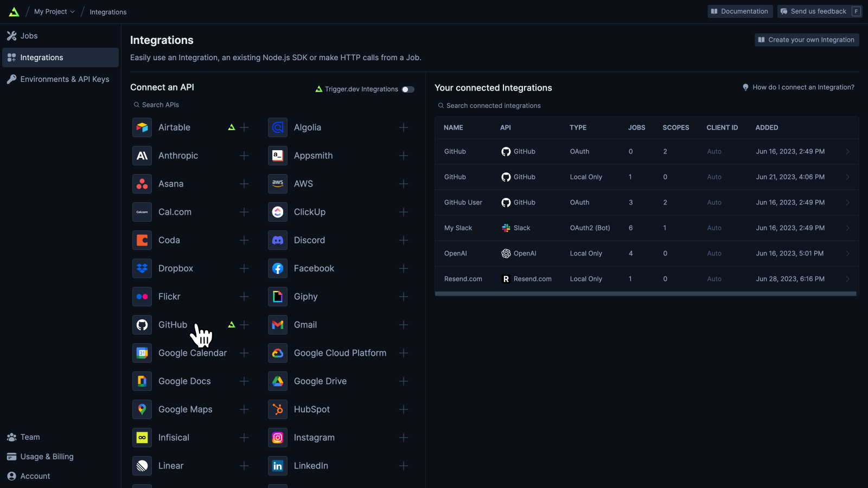The height and width of the screenshot is (488, 868).
Task: Toggle the Trigger.dev Integrations switch
Action: point(408,89)
